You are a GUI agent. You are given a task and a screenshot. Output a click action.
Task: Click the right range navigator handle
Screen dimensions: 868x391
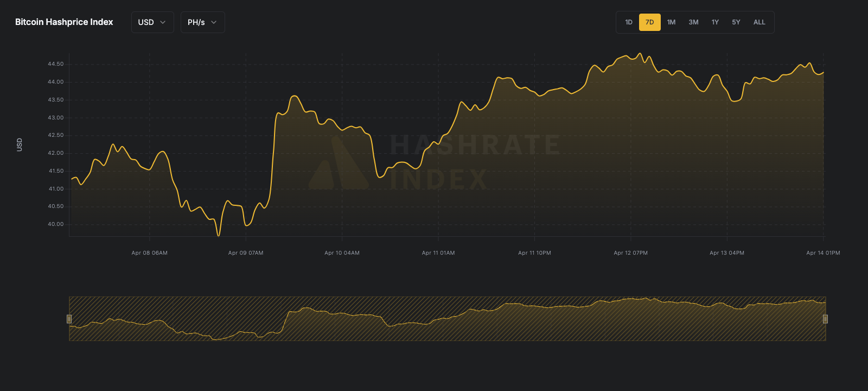[825, 319]
